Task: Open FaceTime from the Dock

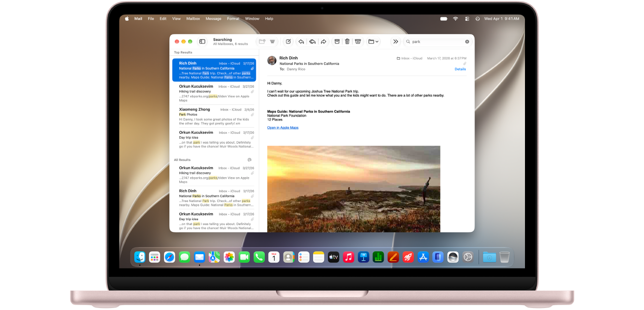Action: [x=244, y=257]
